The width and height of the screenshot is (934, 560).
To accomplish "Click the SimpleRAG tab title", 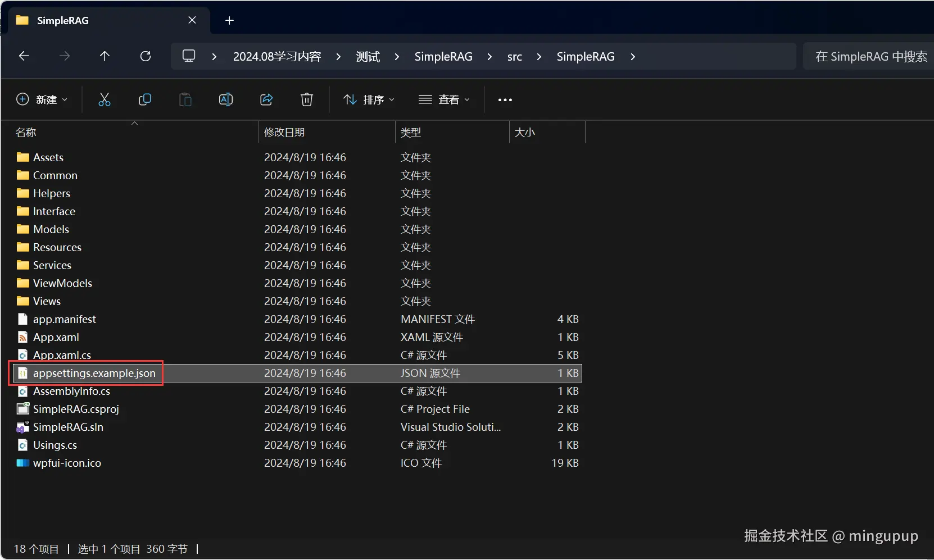I will [x=63, y=21].
